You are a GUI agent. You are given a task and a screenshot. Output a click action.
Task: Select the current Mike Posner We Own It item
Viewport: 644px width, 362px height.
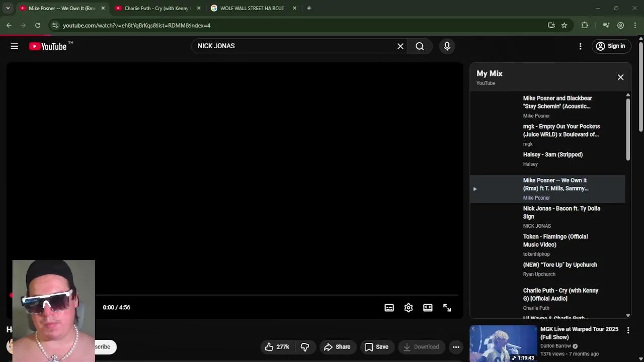(547, 189)
